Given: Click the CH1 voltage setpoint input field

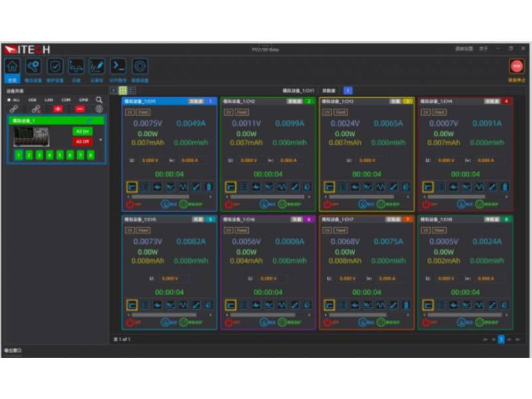Looking at the screenshot, I should [x=150, y=160].
